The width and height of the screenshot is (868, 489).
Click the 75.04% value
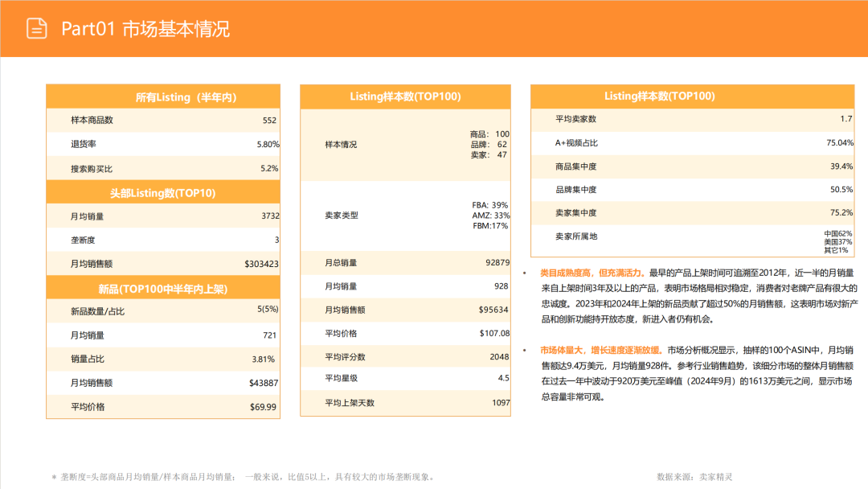(x=840, y=143)
